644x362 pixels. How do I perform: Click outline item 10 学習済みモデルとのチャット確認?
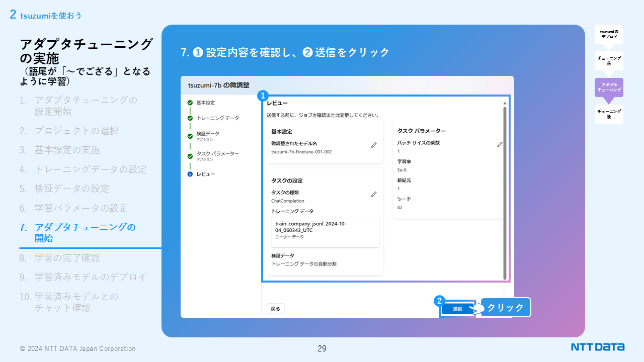pos(69,302)
